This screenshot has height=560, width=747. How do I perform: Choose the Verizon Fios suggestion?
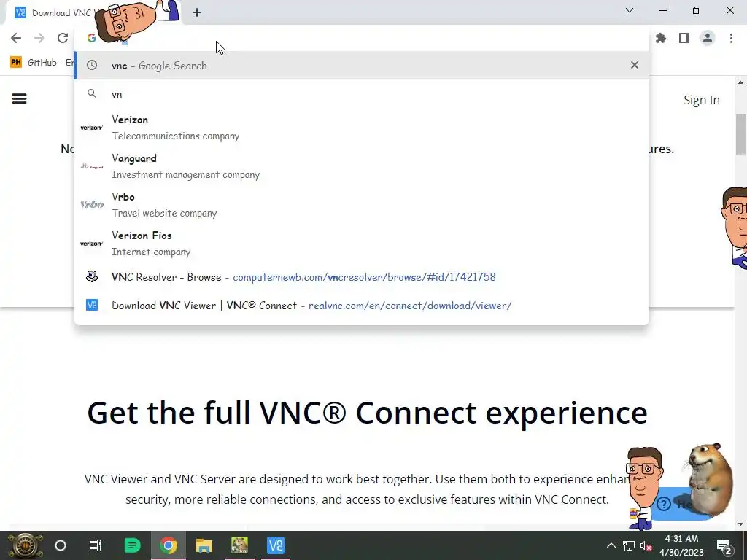362,244
